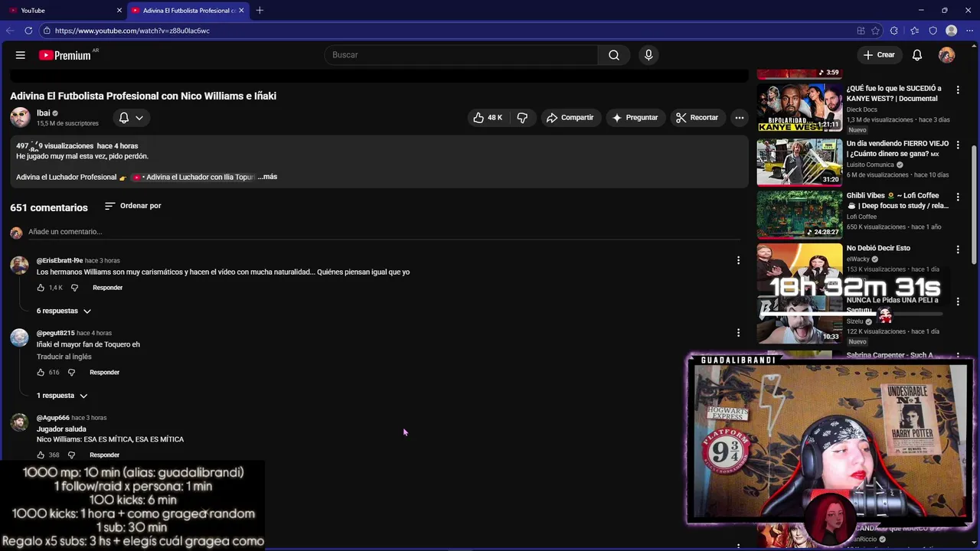The width and height of the screenshot is (980, 551).
Task: Dislike the comment by @pegut8215
Action: (71, 373)
